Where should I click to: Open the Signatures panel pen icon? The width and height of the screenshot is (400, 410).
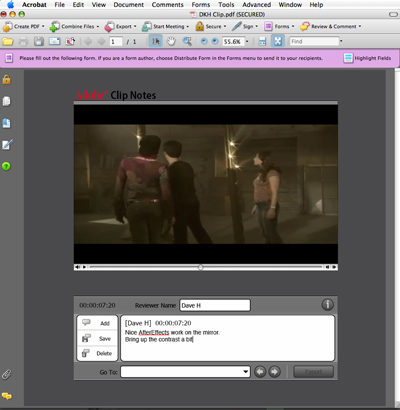click(7, 145)
